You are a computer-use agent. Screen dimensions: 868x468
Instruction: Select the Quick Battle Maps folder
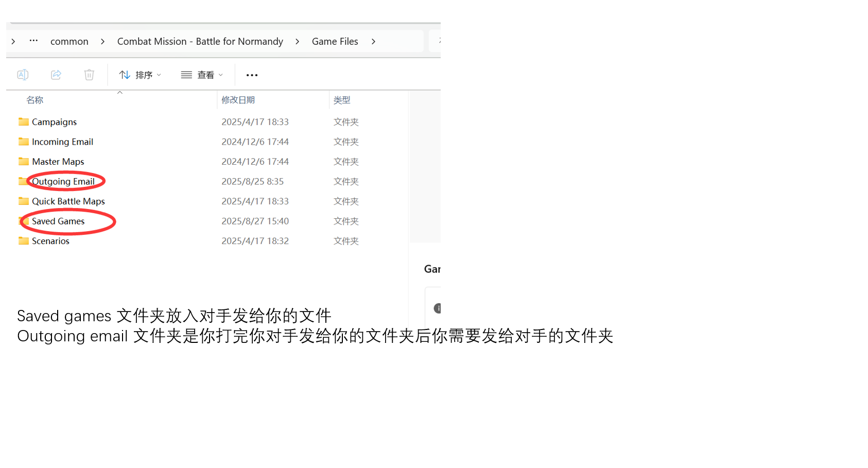[x=68, y=201]
